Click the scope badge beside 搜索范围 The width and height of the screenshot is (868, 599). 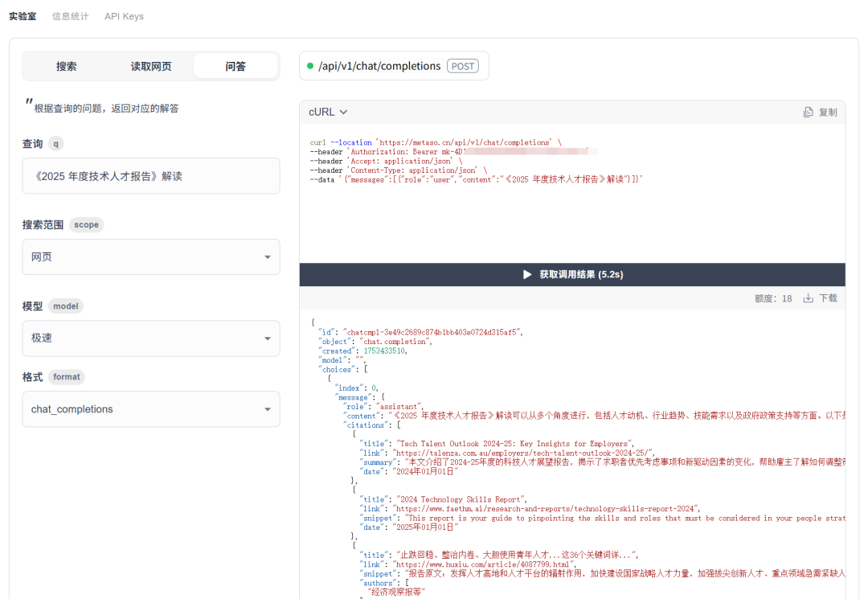(x=86, y=225)
